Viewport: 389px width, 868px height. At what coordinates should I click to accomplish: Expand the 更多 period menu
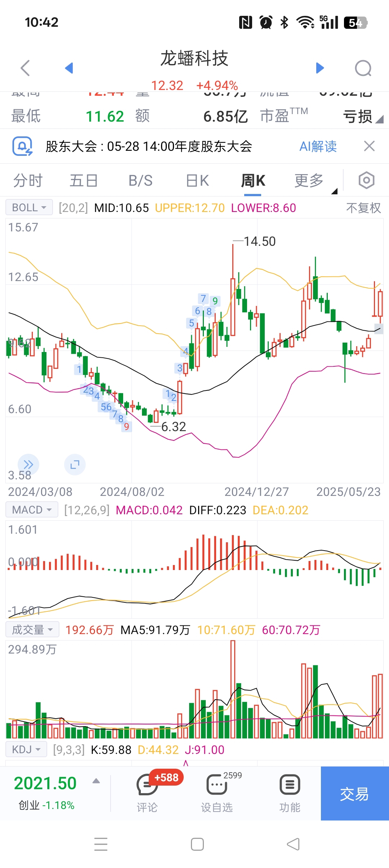pyautogui.click(x=309, y=180)
